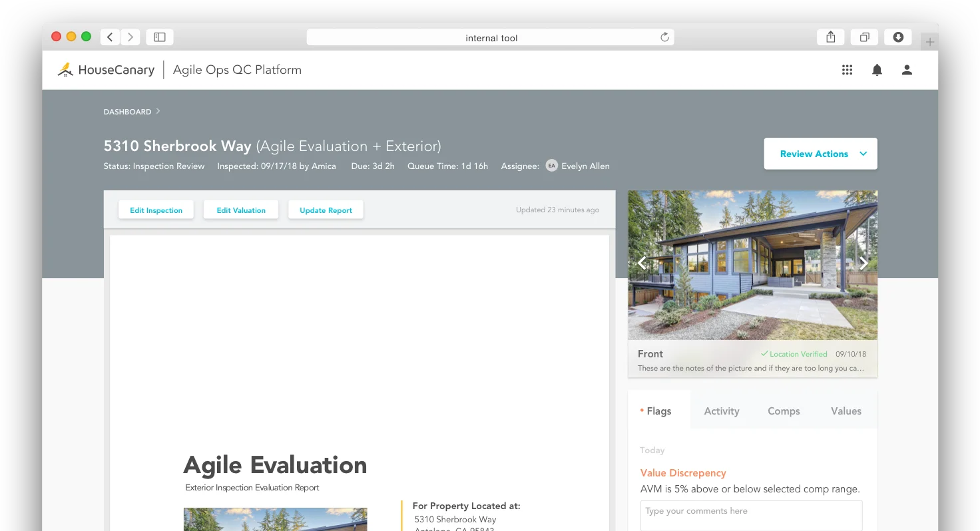Click the HouseCanary logo
This screenshot has height=531, width=980.
tap(107, 70)
